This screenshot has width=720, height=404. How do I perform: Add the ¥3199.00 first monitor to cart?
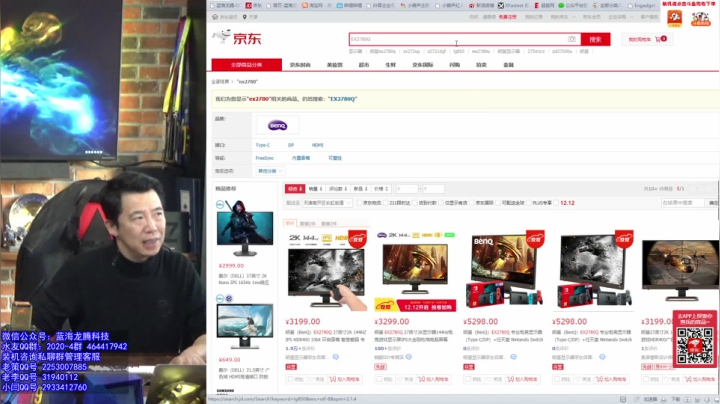(344, 379)
